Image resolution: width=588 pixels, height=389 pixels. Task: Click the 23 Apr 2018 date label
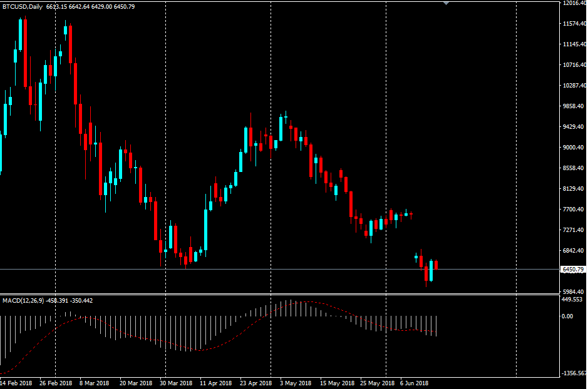(255, 383)
